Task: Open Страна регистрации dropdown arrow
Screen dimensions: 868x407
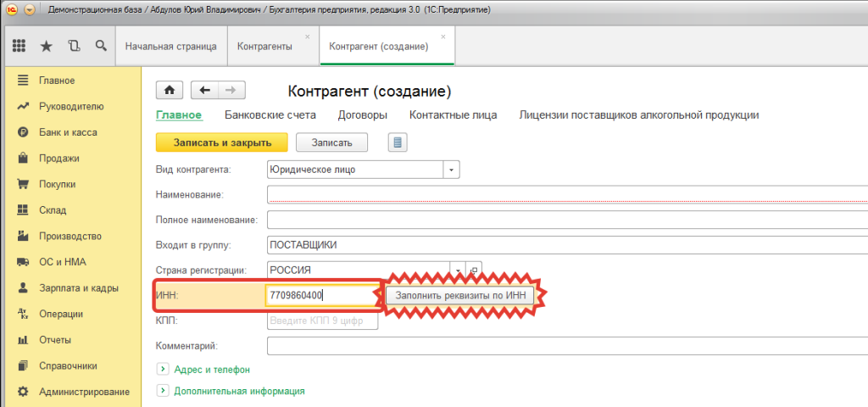Action: click(x=458, y=270)
